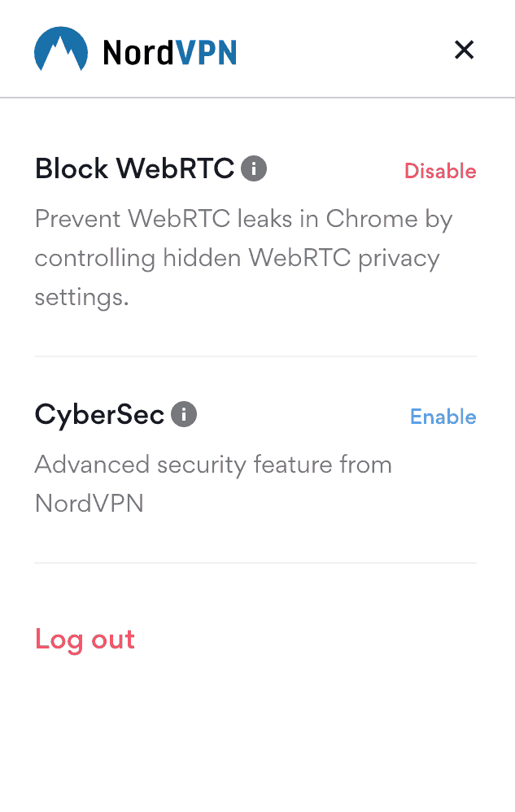Click header separator line below the logo
515x812 pixels.
257,98
